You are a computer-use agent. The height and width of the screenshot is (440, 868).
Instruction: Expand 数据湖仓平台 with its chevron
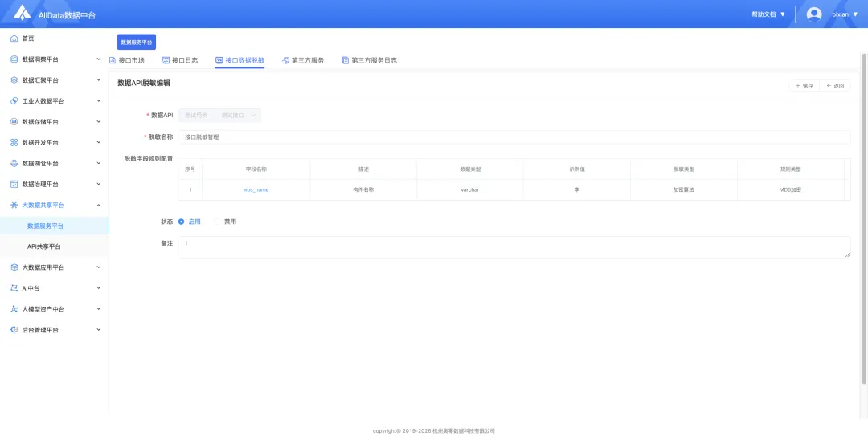(x=99, y=164)
